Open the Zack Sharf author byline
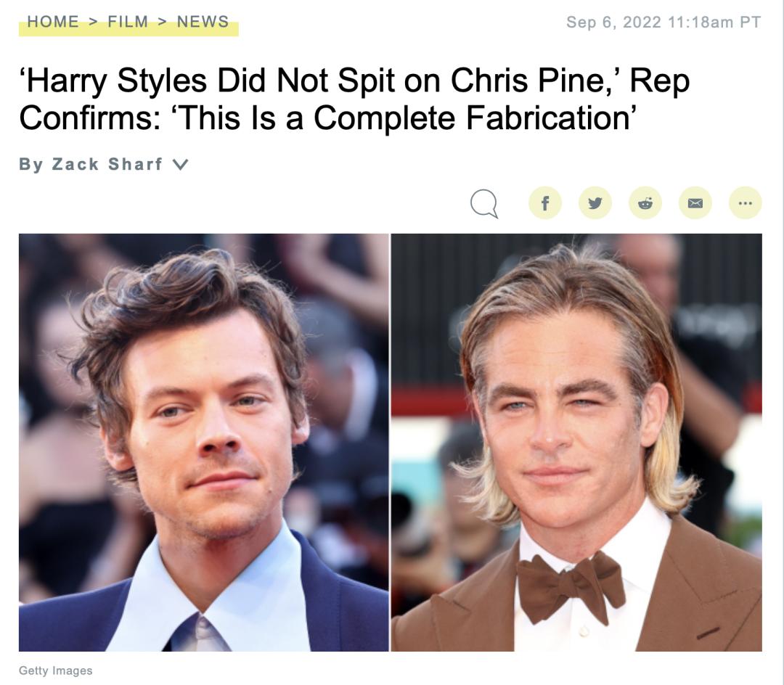 (x=107, y=165)
